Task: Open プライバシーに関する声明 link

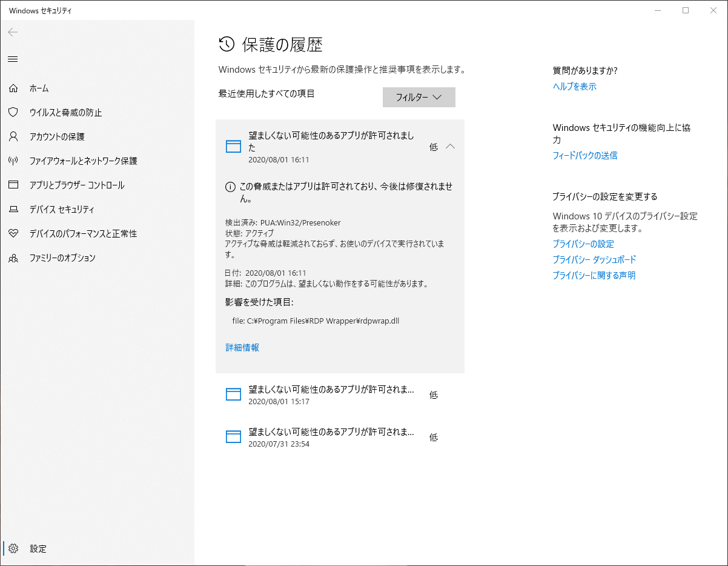Action: tap(594, 275)
